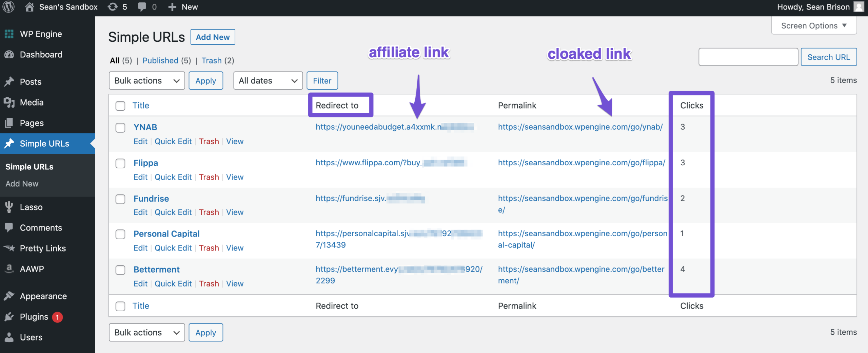The height and width of the screenshot is (353, 868).
Task: Check the Fundrise row checkbox
Action: [120, 199]
